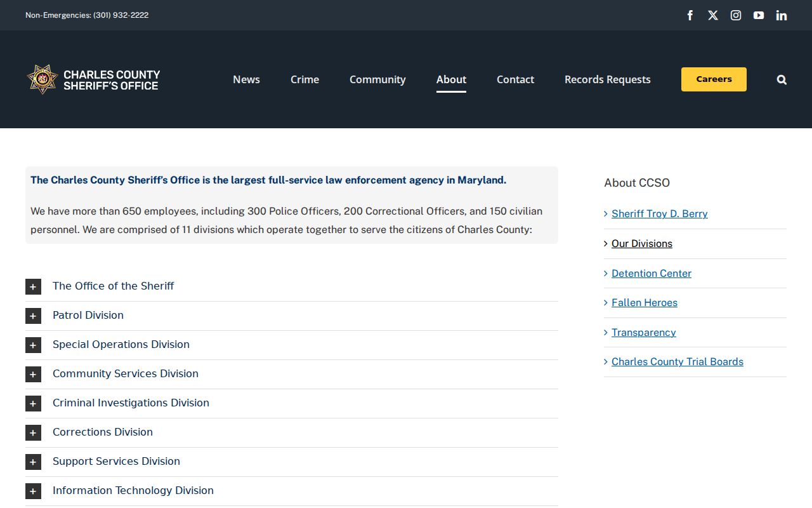This screenshot has width=812, height=508.
Task: Expand the Patrol Division plus icon
Action: [x=33, y=316]
